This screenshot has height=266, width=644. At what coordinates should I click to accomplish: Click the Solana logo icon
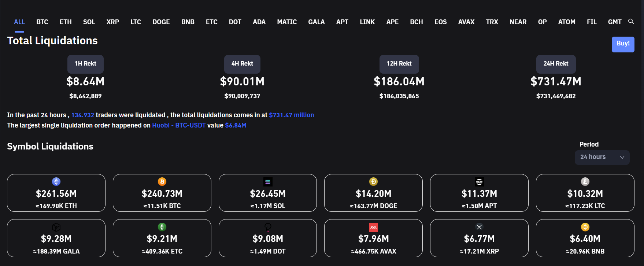click(268, 182)
